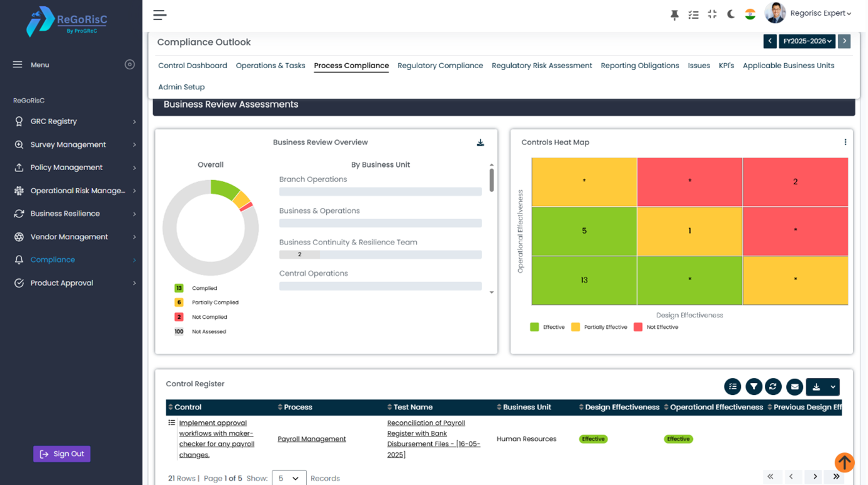Viewport: 868px width, 485px height.
Task: Open the task checklist icon in header
Action: 693,14
